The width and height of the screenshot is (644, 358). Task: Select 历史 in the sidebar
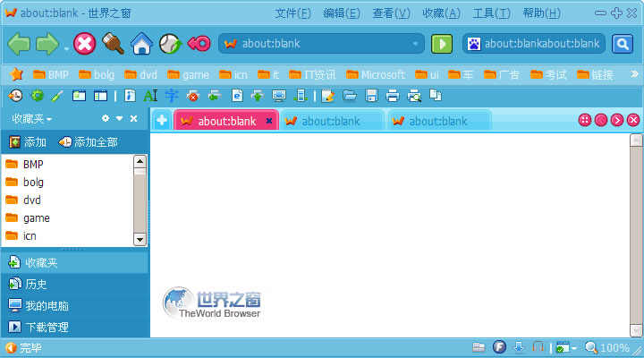click(74, 284)
